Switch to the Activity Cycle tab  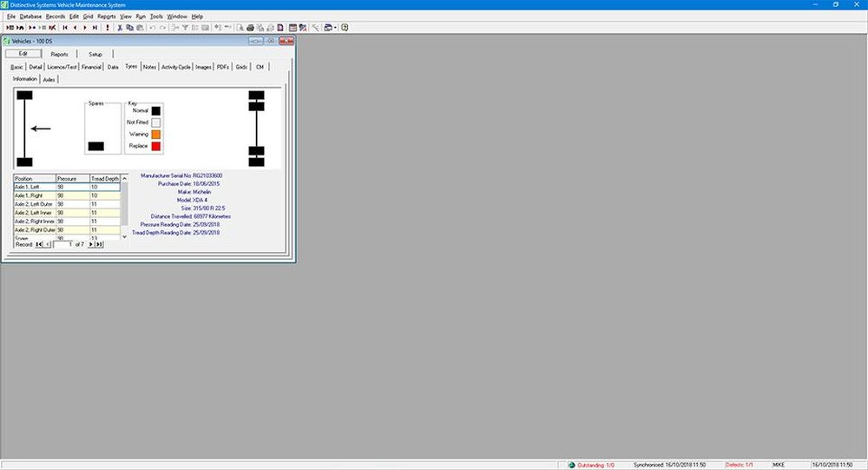(x=176, y=67)
